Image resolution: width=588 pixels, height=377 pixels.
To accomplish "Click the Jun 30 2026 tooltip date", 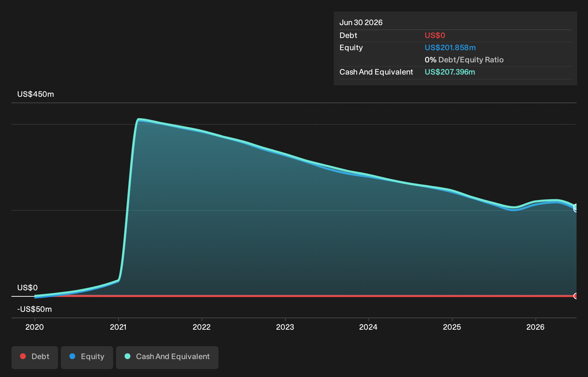I will (x=361, y=23).
